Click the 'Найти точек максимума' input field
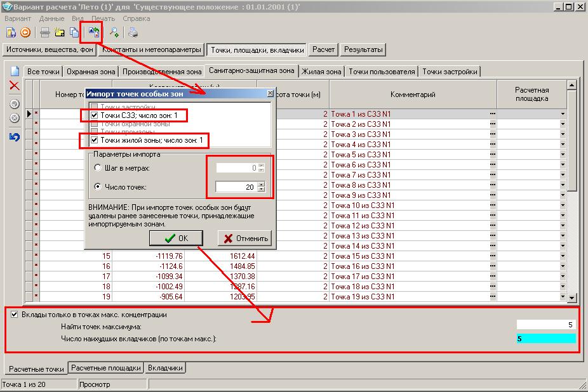 coord(546,325)
